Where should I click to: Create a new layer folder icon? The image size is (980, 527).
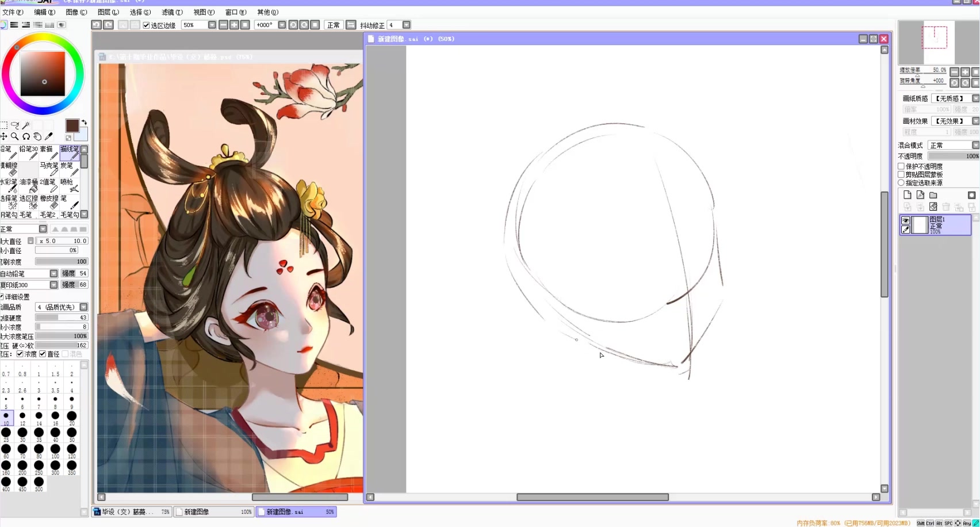coord(933,195)
